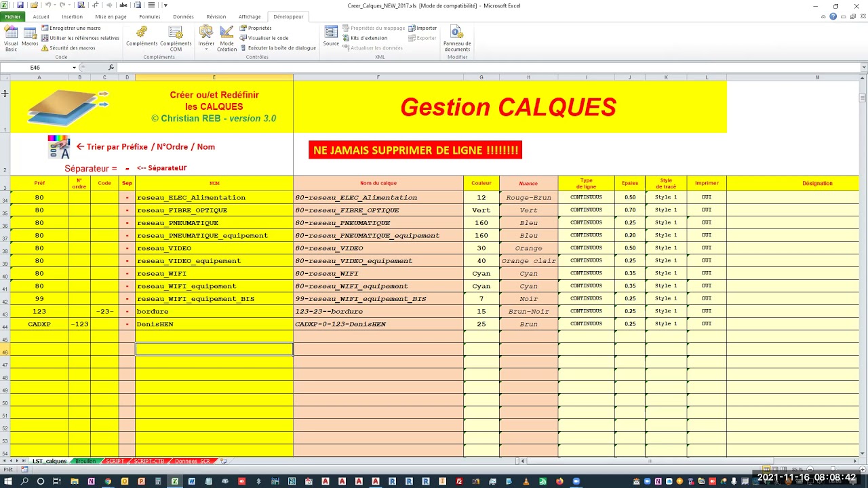Click Enregistrer une macro
Viewport: 868px width, 488px height.
click(x=75, y=28)
